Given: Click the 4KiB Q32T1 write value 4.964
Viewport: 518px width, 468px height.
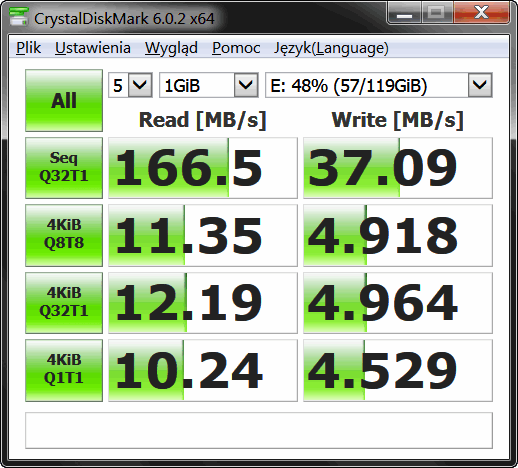Looking at the screenshot, I should pyautogui.click(x=398, y=303).
